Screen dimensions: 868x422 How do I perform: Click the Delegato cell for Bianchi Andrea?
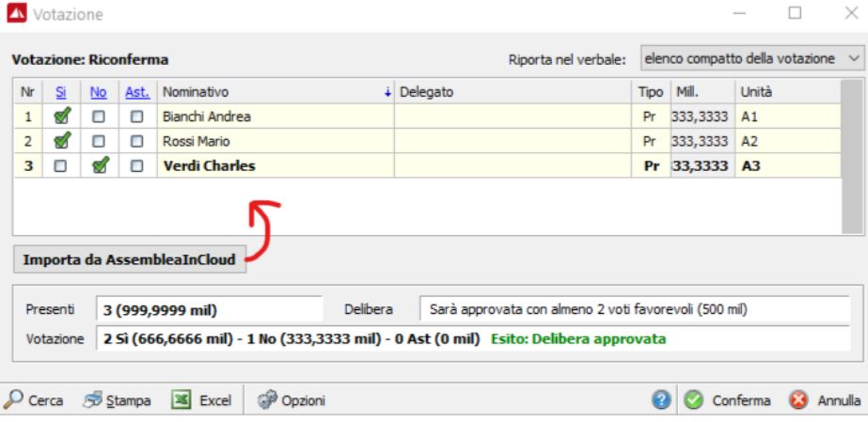pos(513,117)
